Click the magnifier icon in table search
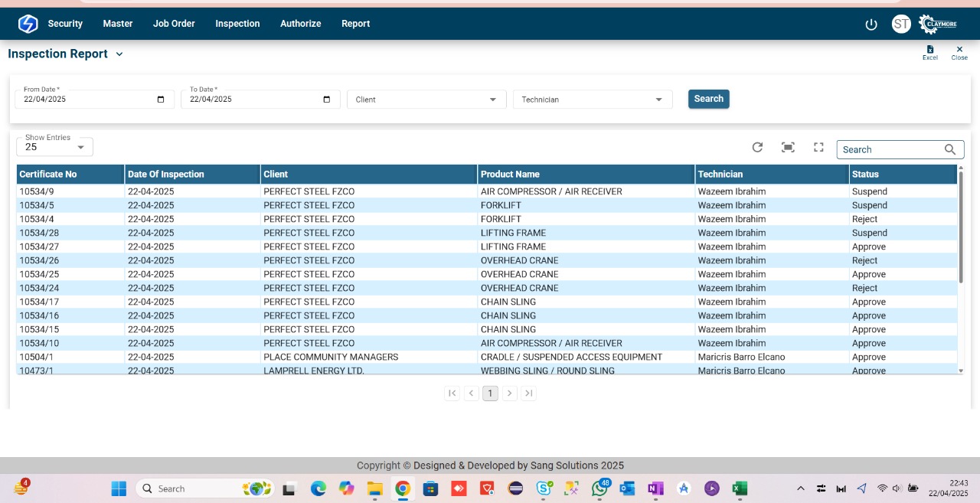This screenshot has width=980, height=503. click(x=950, y=150)
